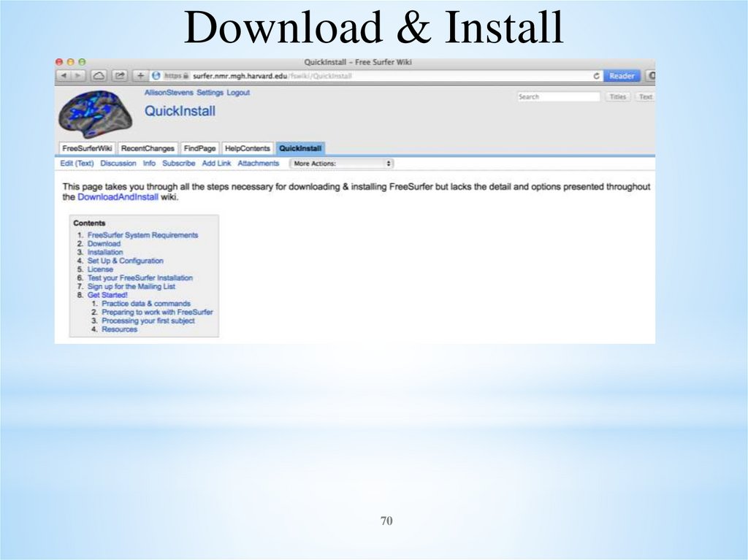Viewport: 748px width, 560px height.
Task: Jump to the License contents entry
Action: 100,269
